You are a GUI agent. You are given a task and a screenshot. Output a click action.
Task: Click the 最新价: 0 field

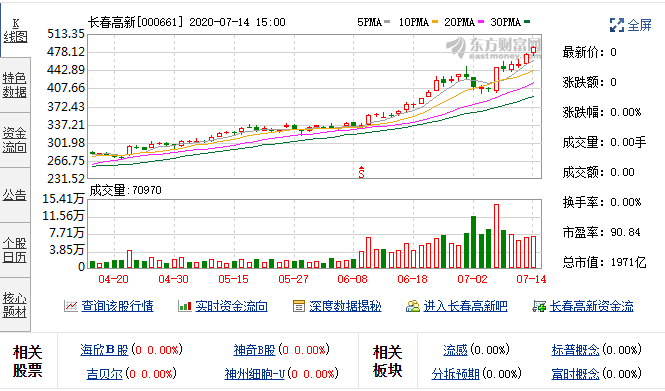(x=590, y=52)
